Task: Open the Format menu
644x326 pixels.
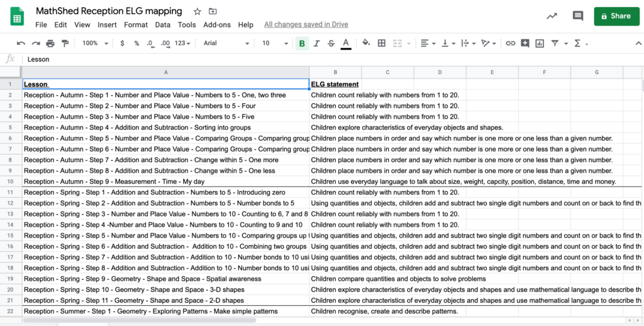Action: click(x=136, y=24)
